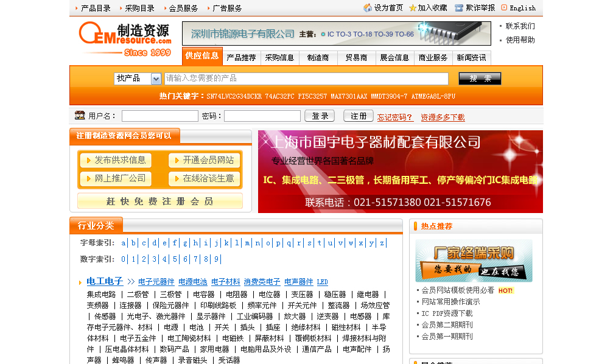
Task: Open the 网站常用操作演示 link
Action: point(450,302)
